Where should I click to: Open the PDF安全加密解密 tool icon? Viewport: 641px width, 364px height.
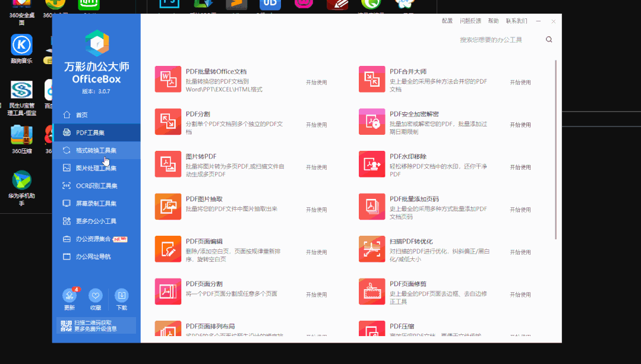(372, 122)
